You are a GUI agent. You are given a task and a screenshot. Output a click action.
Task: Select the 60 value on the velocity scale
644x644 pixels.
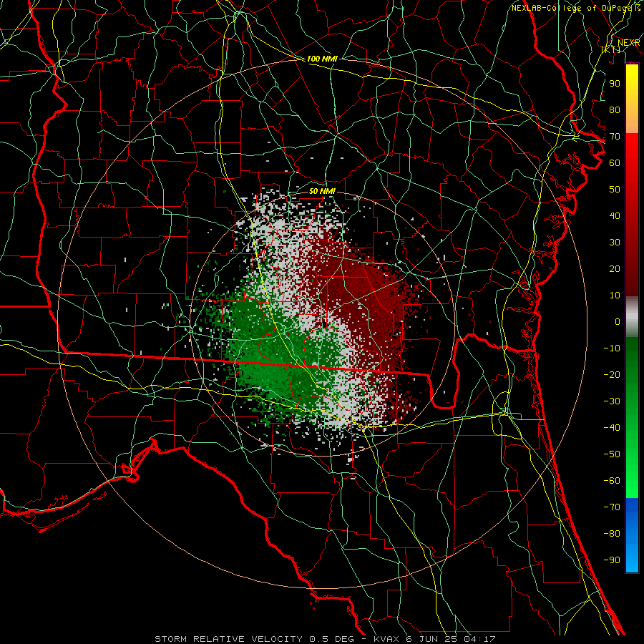pos(615,162)
